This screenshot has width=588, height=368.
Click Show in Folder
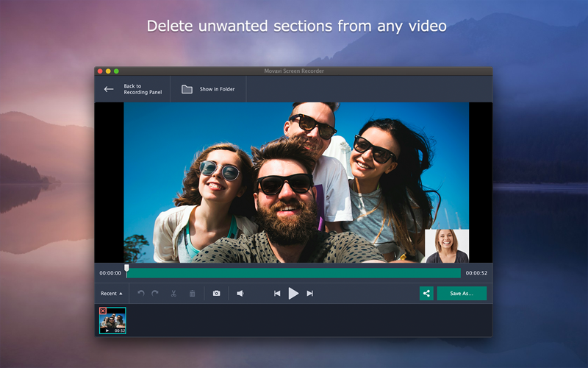click(x=217, y=89)
